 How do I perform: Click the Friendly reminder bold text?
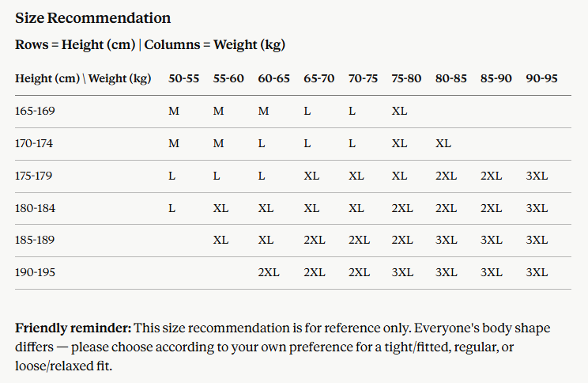pyautogui.click(x=73, y=328)
